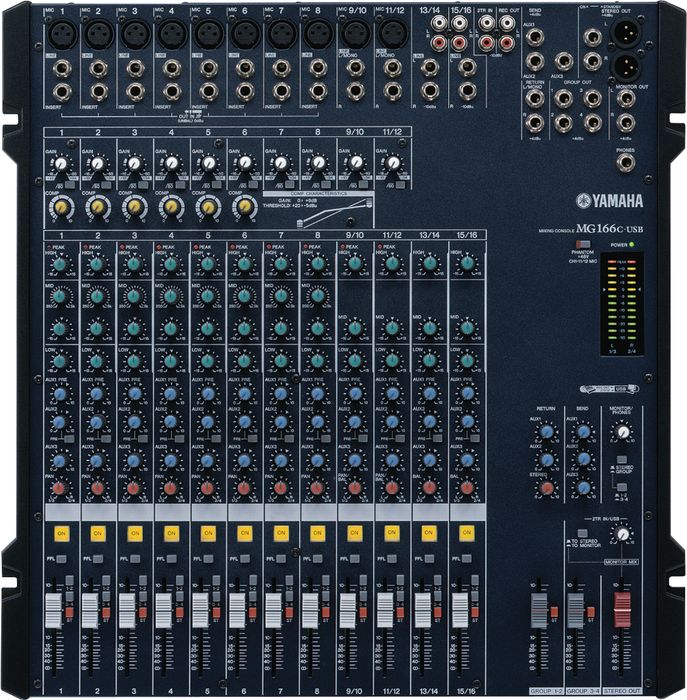The image size is (687, 700).
Task: Enable the channel 4 ON button
Action: click(x=171, y=533)
